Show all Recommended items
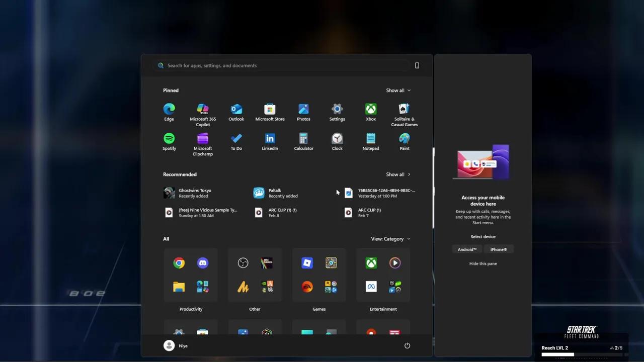 [398, 174]
